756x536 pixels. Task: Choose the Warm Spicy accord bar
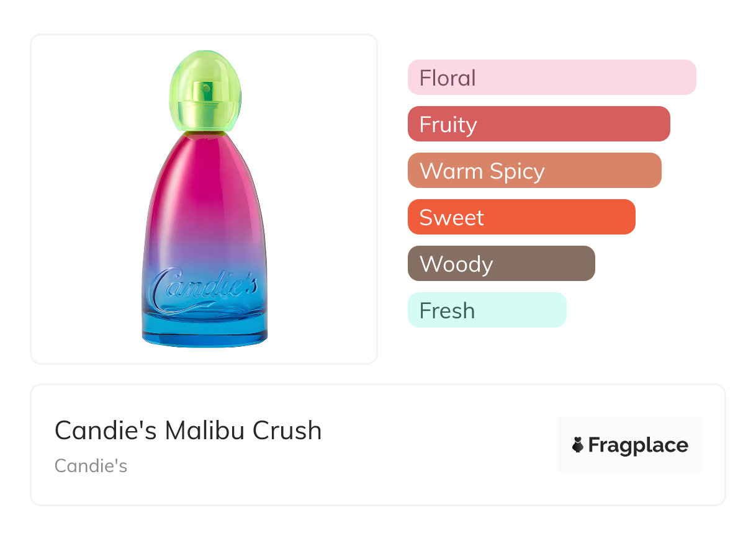click(534, 171)
